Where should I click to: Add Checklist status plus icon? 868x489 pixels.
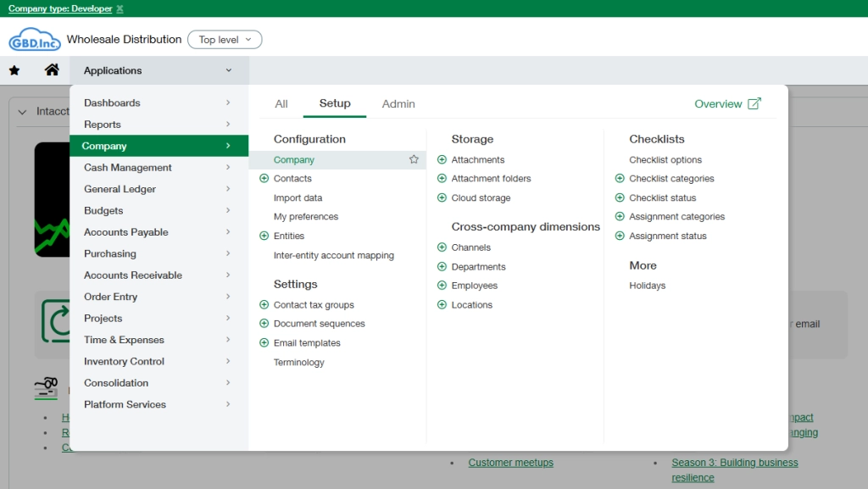(620, 197)
